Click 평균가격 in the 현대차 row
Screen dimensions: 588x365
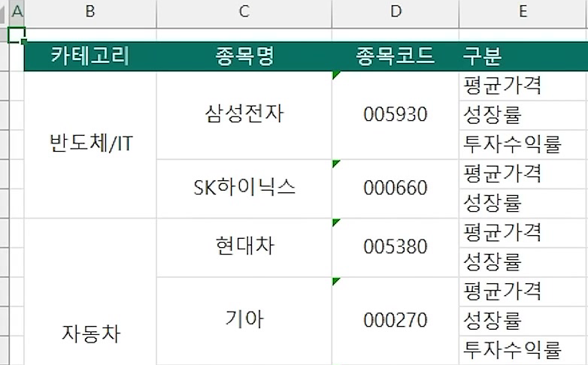tap(523, 233)
